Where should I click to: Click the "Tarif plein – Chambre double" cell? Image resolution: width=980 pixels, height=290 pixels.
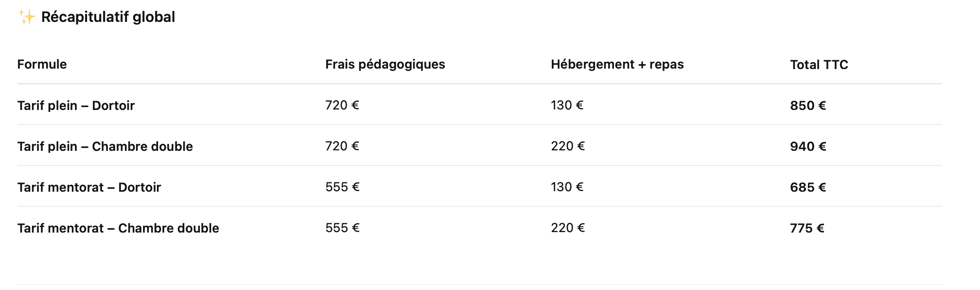[105, 146]
